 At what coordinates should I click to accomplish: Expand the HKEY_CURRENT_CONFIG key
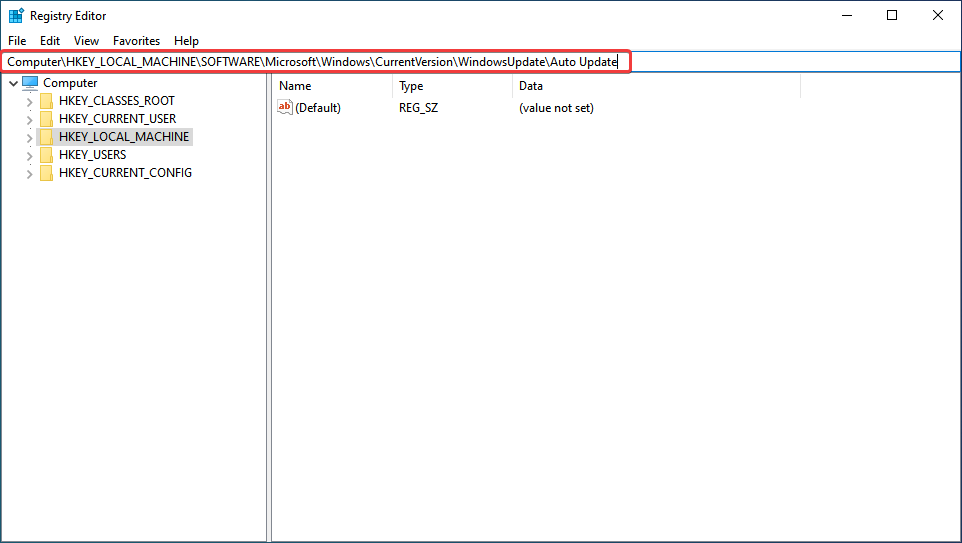pyautogui.click(x=29, y=174)
